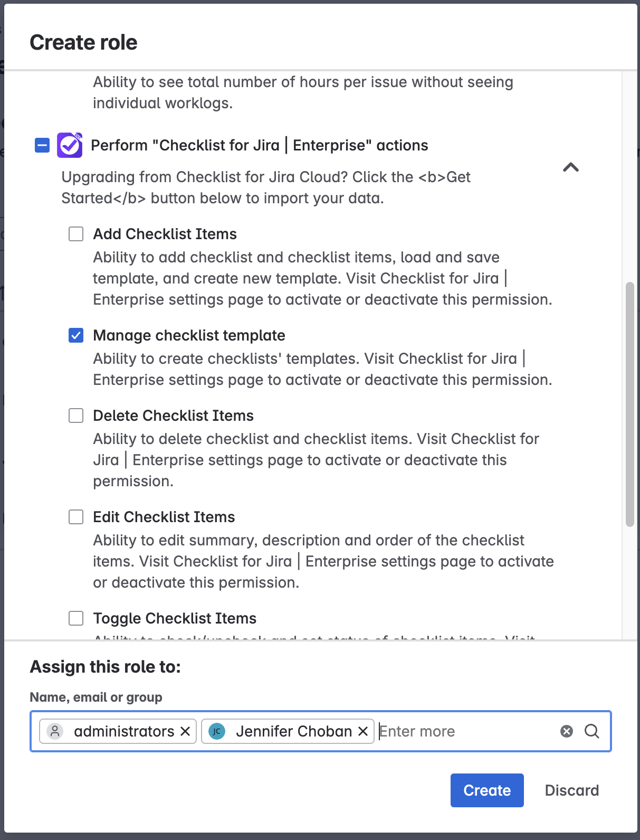Image resolution: width=640 pixels, height=840 pixels.
Task: Click the Manage checklist template label
Action: click(x=189, y=335)
